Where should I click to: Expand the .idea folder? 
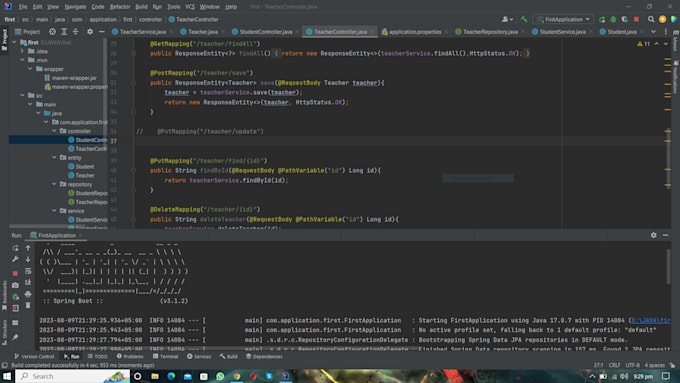point(22,51)
